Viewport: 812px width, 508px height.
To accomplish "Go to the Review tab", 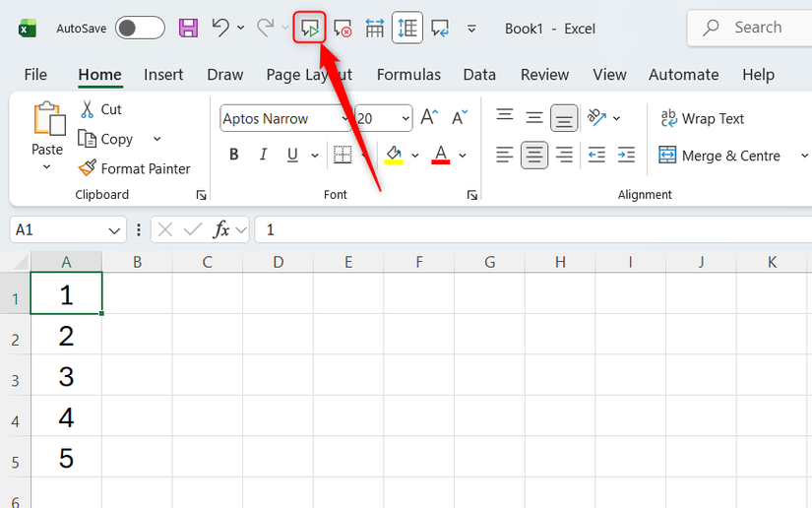I will coord(545,75).
